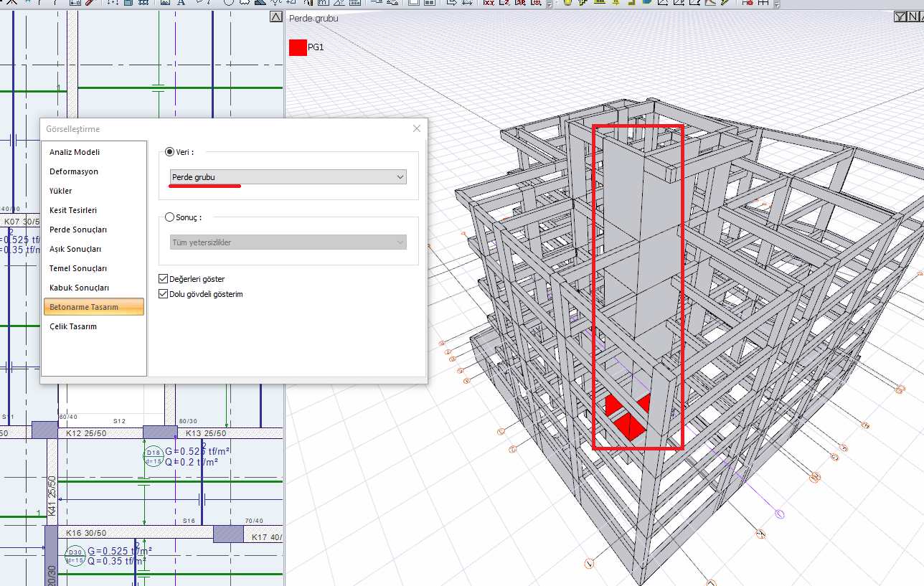Click column label S16 in plan
Image resolution: width=924 pixels, height=586 pixels.
coord(189,521)
